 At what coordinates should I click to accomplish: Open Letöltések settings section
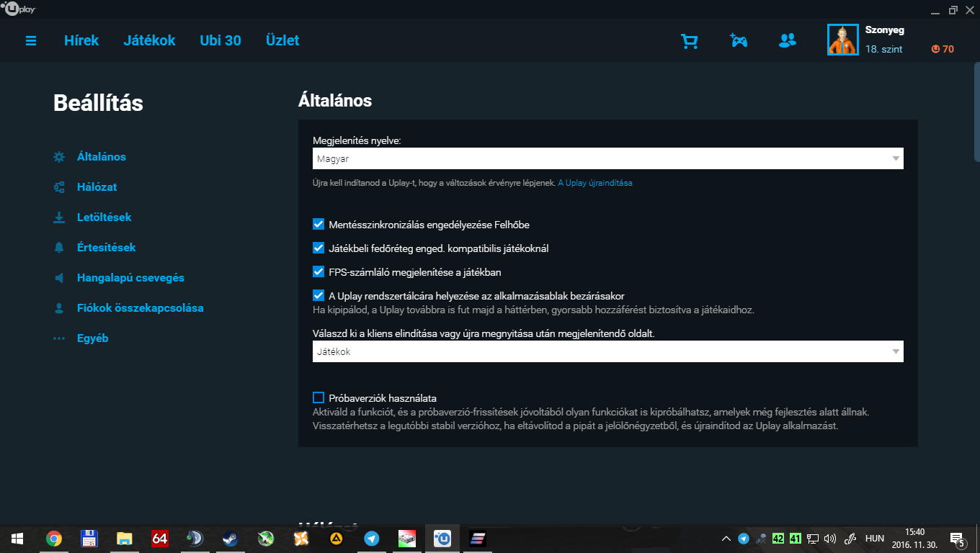[x=104, y=217]
